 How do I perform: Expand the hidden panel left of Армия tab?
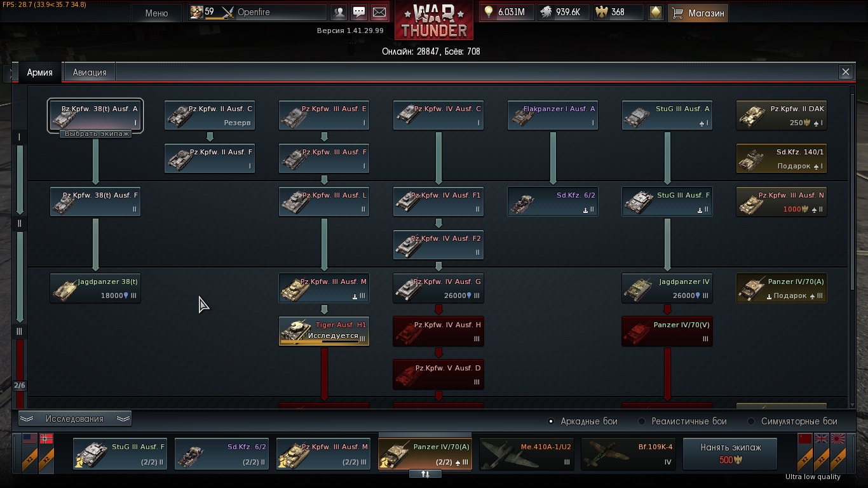click(x=11, y=73)
